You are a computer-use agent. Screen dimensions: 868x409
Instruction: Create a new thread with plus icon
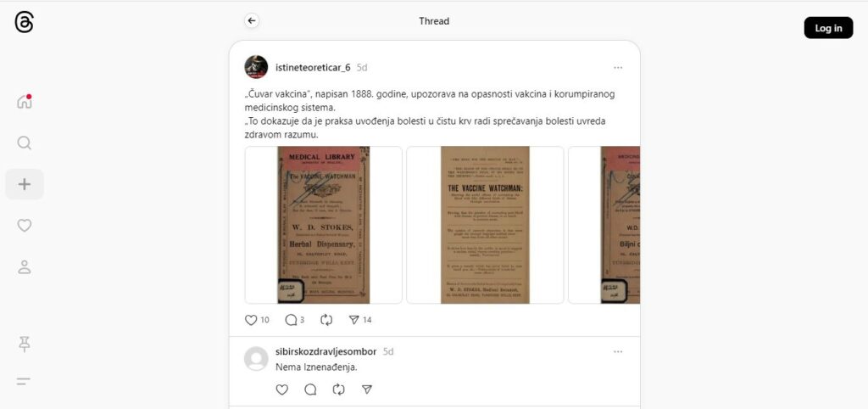tap(25, 184)
